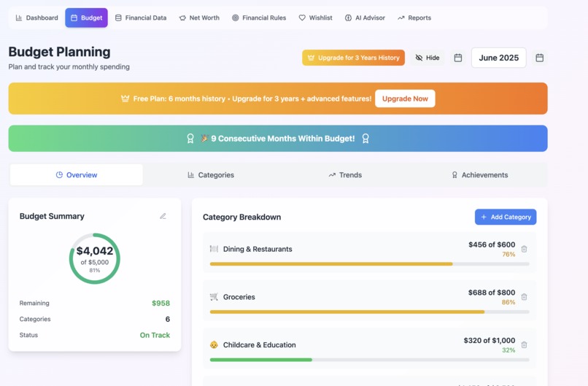Click calendar icon right of June 2025
This screenshot has width=588, height=386.
540,58
